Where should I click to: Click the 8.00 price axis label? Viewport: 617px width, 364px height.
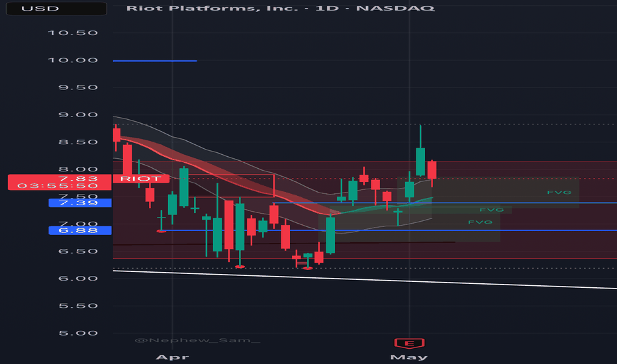pos(78,169)
